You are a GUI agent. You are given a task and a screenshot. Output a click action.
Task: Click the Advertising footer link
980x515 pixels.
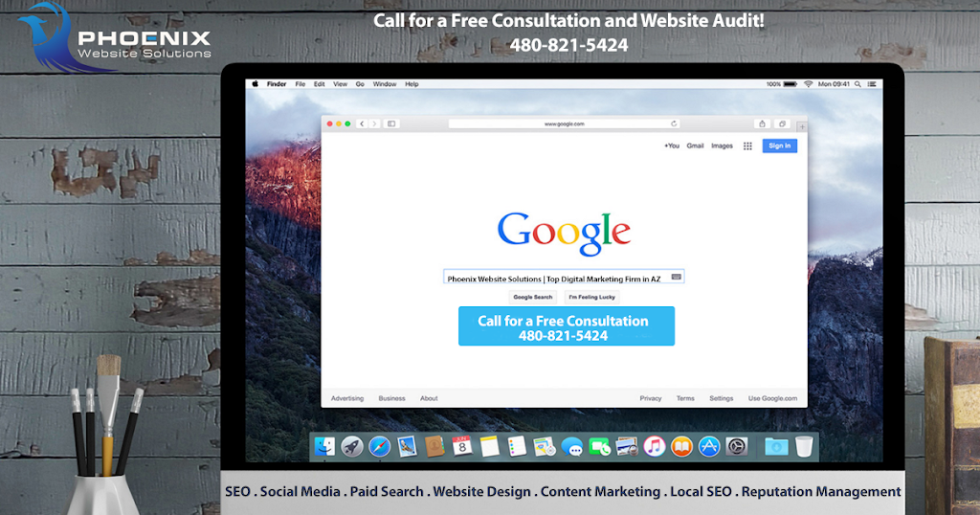[346, 398]
